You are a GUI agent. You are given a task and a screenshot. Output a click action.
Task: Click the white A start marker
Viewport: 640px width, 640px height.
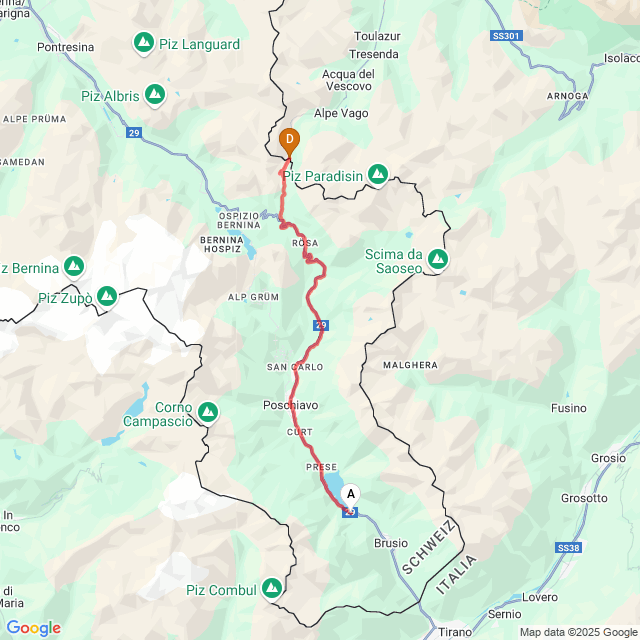pyautogui.click(x=351, y=497)
